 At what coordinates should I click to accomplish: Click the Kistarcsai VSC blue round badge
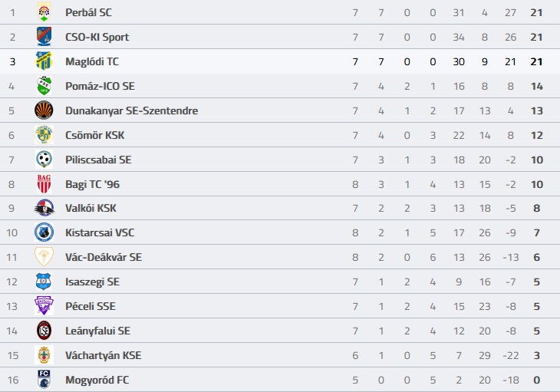pos(44,232)
